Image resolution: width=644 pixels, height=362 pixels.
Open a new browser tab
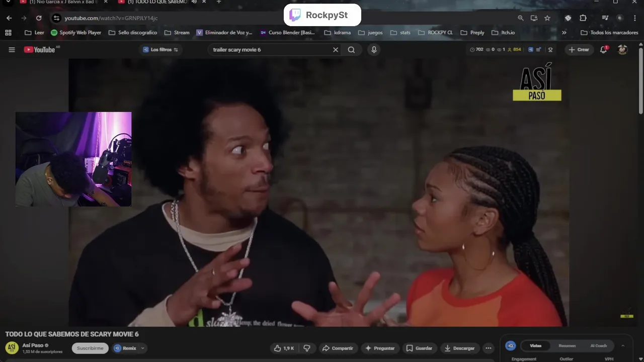pyautogui.click(x=218, y=2)
